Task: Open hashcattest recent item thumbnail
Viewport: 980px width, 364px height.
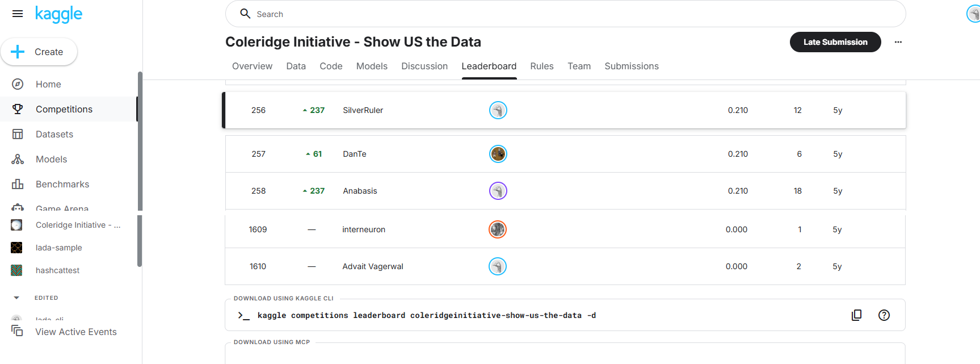Action: pos(16,270)
